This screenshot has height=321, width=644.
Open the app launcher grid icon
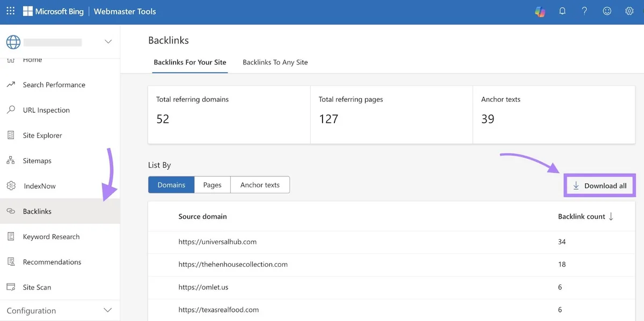coord(10,11)
